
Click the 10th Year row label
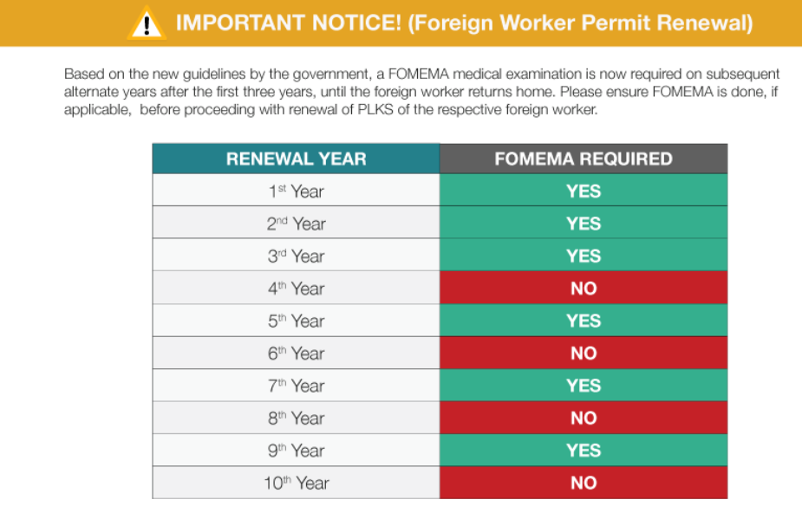tap(297, 483)
